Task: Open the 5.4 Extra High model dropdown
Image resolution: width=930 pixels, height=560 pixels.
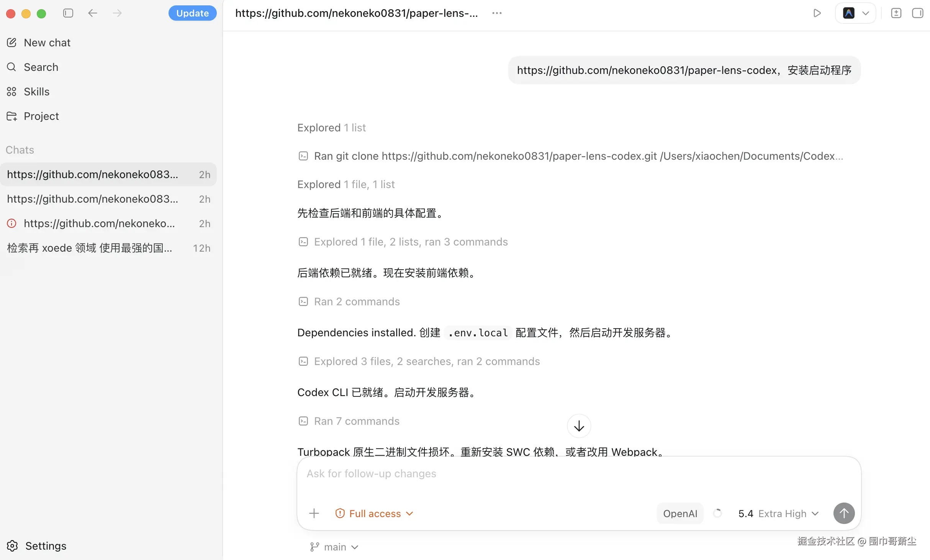Action: pyautogui.click(x=779, y=513)
